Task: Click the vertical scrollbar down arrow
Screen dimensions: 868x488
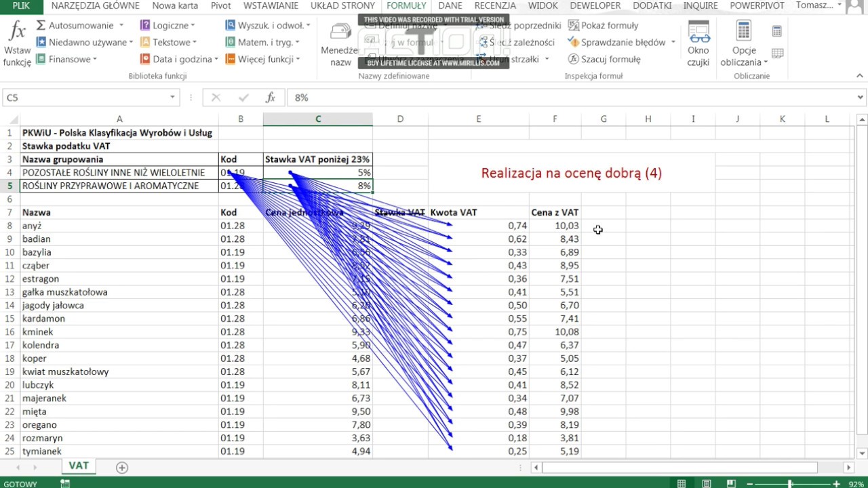Action: point(862,453)
